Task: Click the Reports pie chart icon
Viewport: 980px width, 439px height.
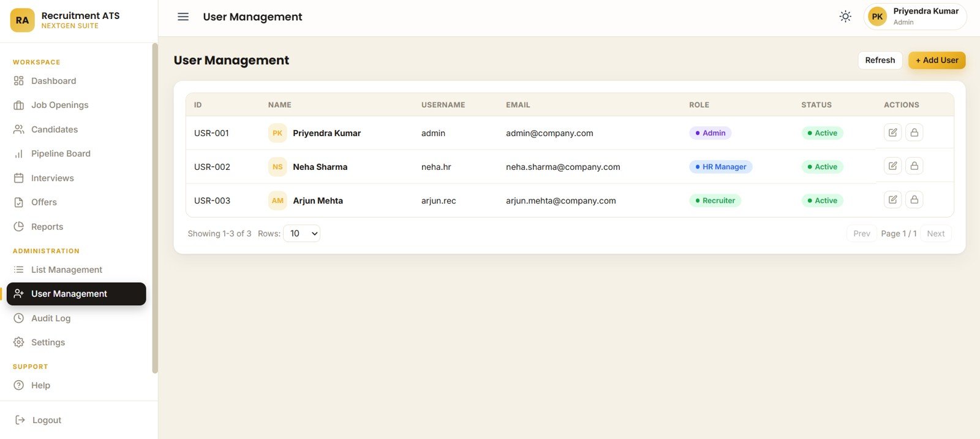Action: 19,226
